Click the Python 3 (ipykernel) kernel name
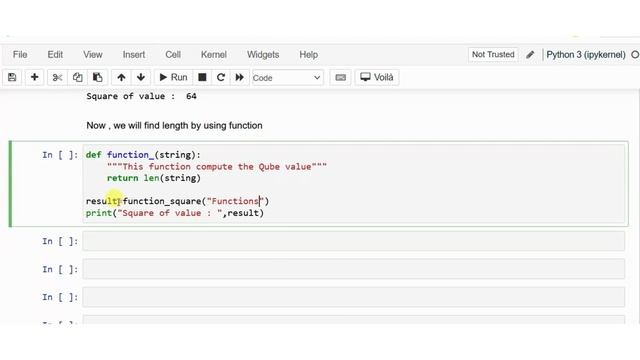The height and width of the screenshot is (360, 640). [x=586, y=55]
